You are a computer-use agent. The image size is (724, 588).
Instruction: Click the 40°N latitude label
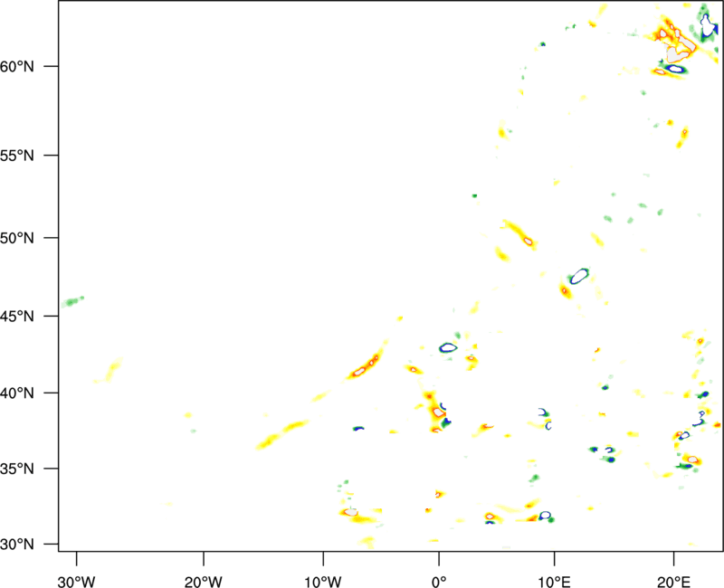16,394
